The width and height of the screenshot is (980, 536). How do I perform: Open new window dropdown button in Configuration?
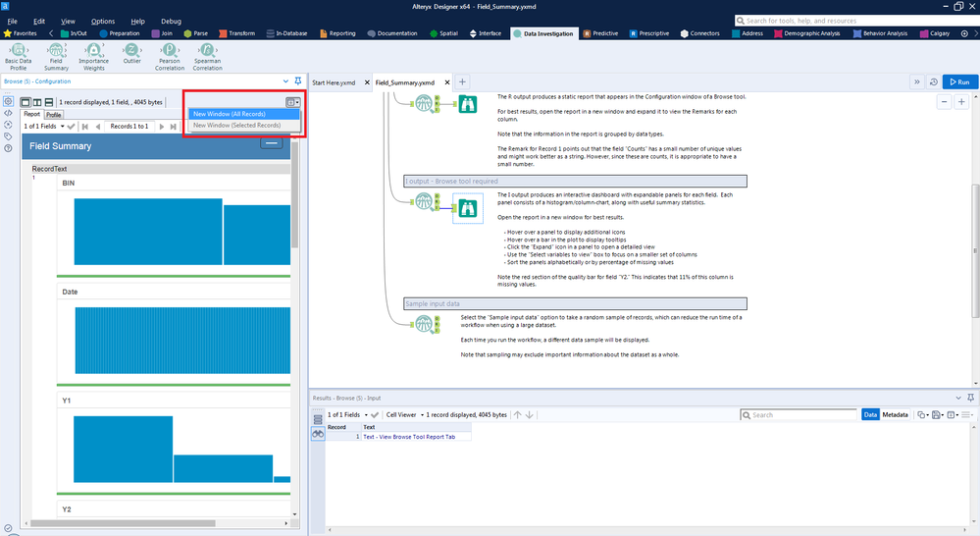point(292,102)
